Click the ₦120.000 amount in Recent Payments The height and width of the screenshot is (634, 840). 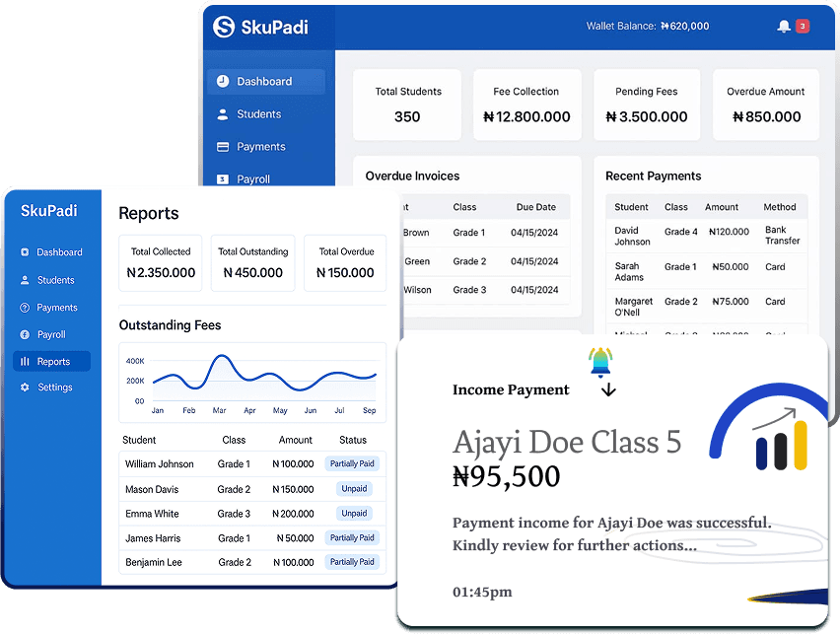[x=729, y=232]
